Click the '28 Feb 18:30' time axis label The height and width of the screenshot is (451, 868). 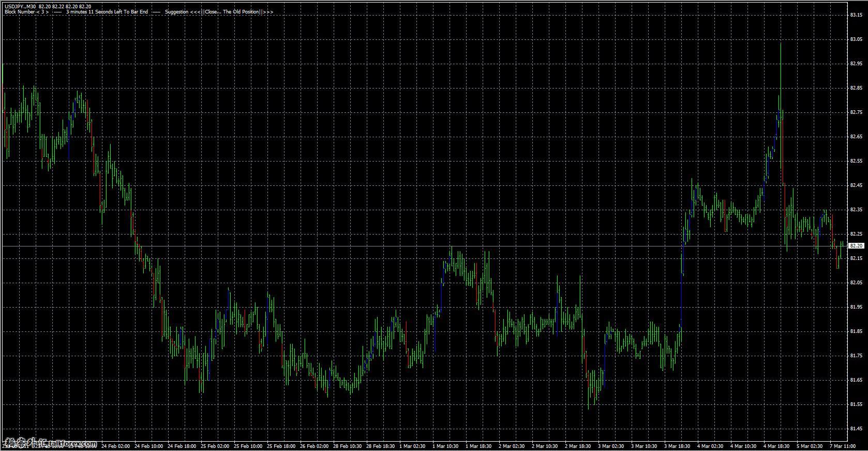380,446
